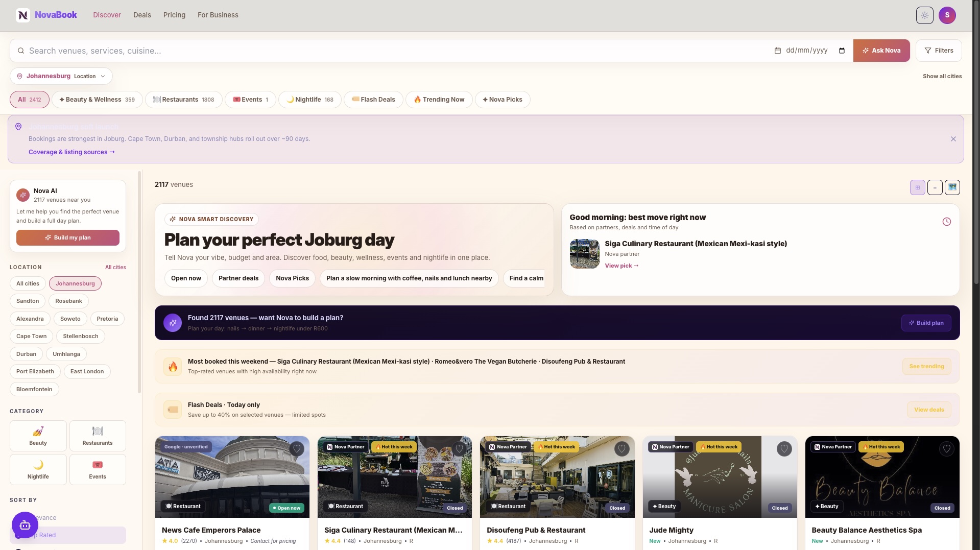The width and height of the screenshot is (980, 550).
Task: Click the Build plan button in dark banner
Action: [x=926, y=323]
